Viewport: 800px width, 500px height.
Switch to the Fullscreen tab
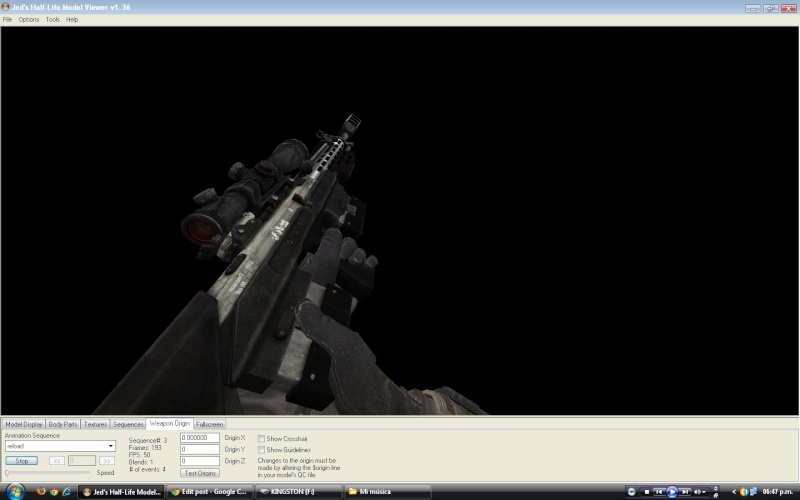pyautogui.click(x=209, y=424)
